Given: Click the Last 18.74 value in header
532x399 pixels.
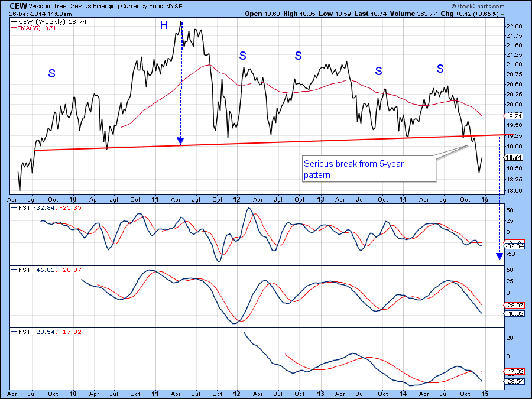Looking at the screenshot, I should click(x=371, y=14).
